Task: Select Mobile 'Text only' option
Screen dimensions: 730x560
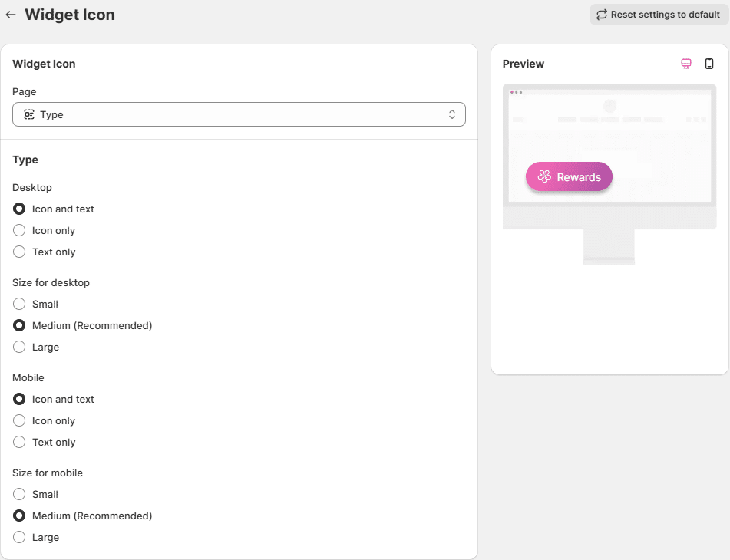Action: click(x=20, y=442)
